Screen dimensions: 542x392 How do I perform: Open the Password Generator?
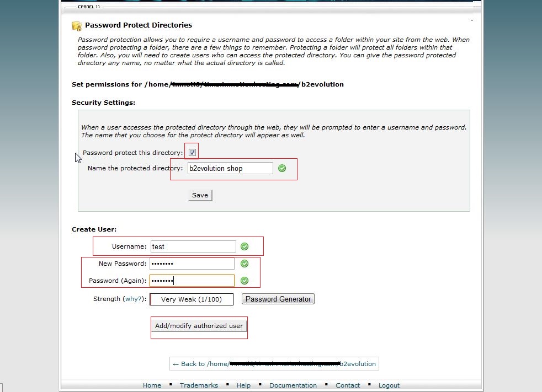click(x=278, y=299)
